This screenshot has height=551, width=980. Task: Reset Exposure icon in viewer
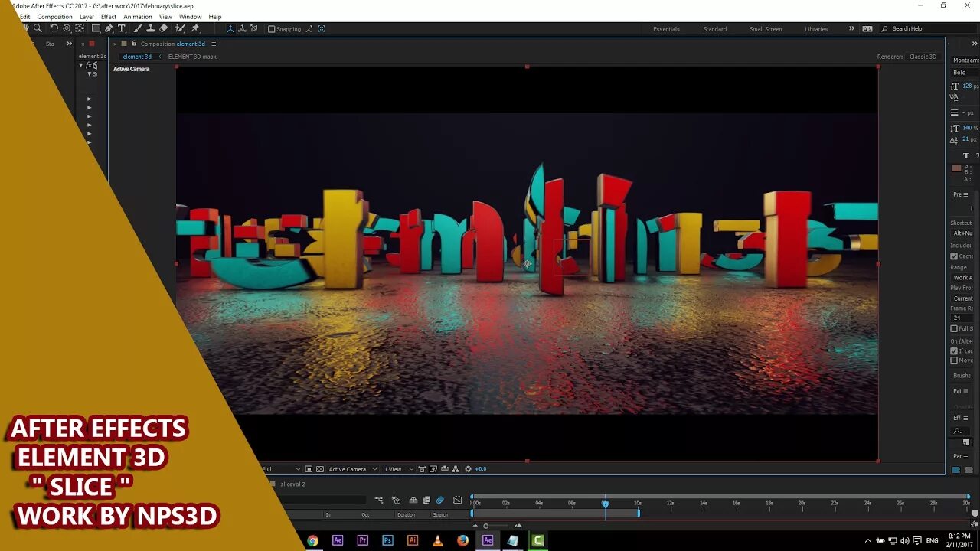coord(468,469)
